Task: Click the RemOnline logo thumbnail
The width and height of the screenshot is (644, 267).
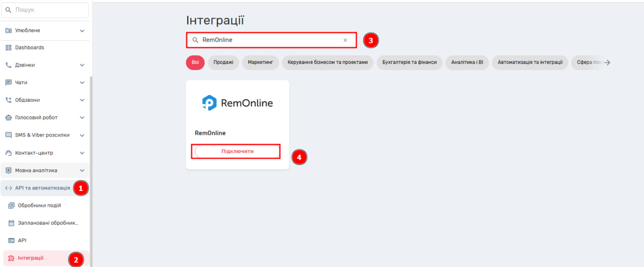Action: [x=237, y=103]
